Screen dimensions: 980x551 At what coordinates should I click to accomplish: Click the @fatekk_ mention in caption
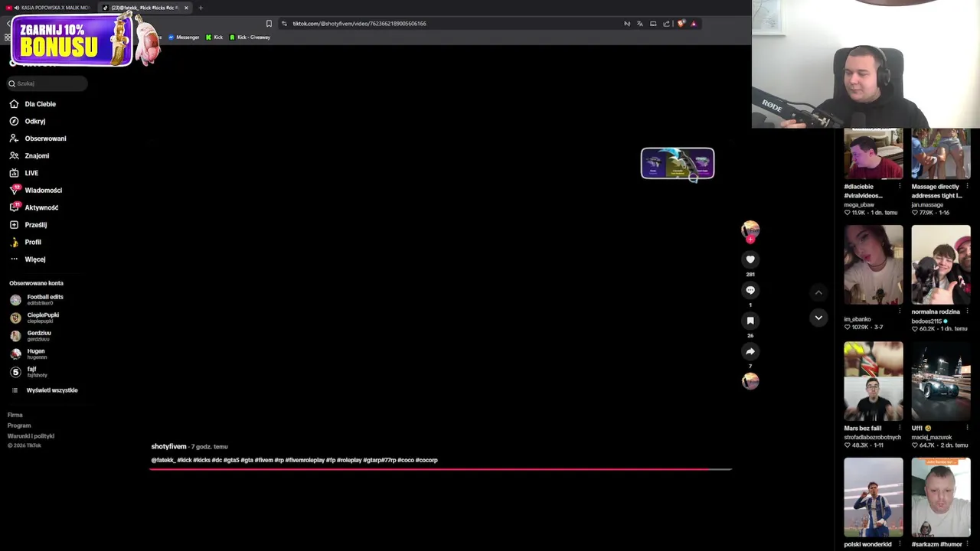[163, 460]
